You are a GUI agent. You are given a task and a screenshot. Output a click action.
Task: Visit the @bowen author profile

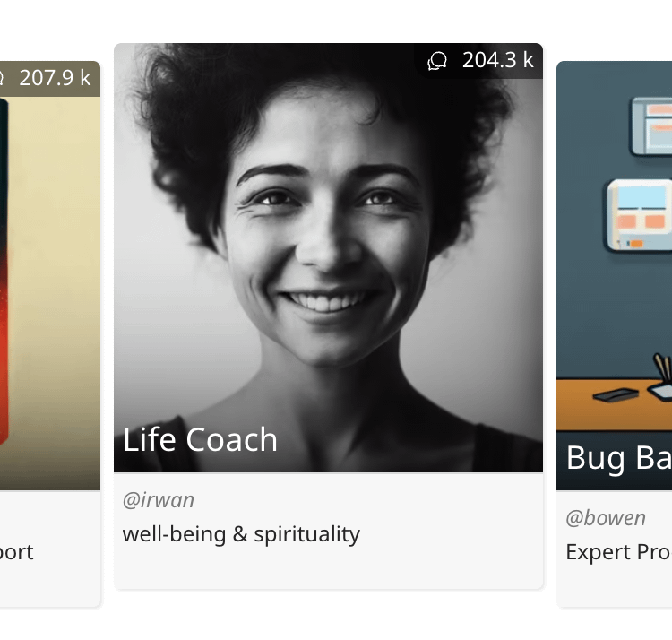coord(606,518)
